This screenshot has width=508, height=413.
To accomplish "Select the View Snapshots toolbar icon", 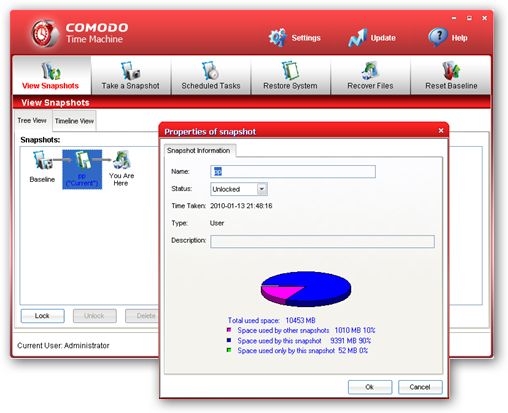I will (50, 70).
